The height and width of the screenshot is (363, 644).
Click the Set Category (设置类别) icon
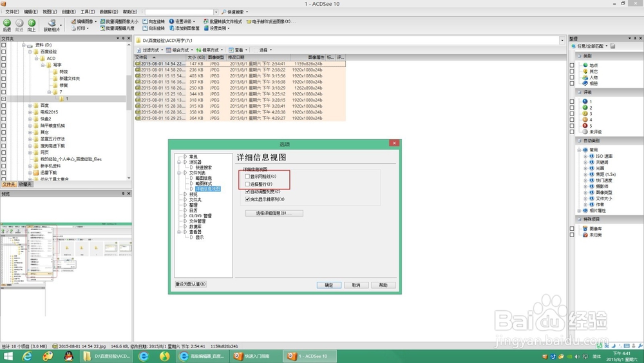[206, 28]
